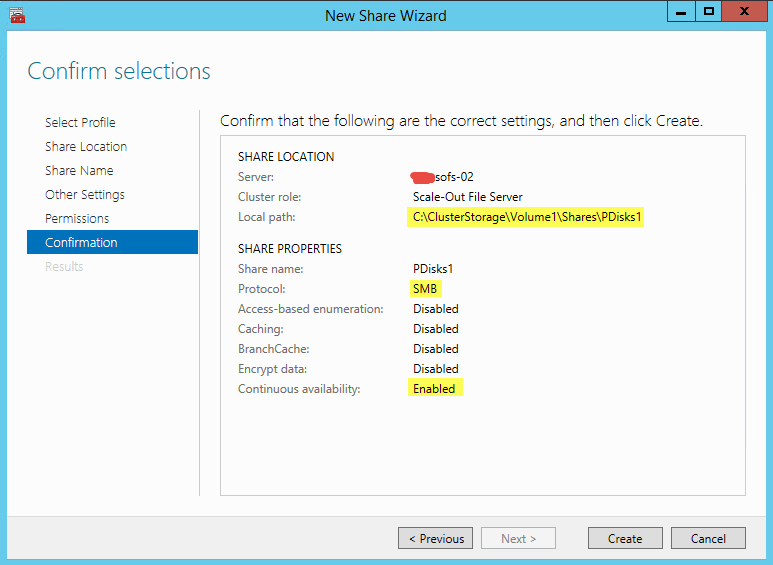Maximize the New Share Wizard window
Viewport: 773px width, 565px height.
(x=709, y=12)
